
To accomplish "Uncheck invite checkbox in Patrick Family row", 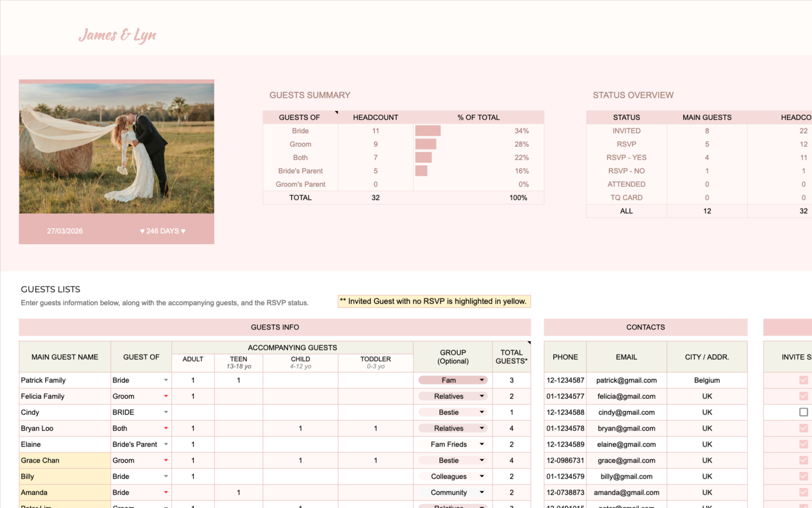I will click(x=803, y=380).
